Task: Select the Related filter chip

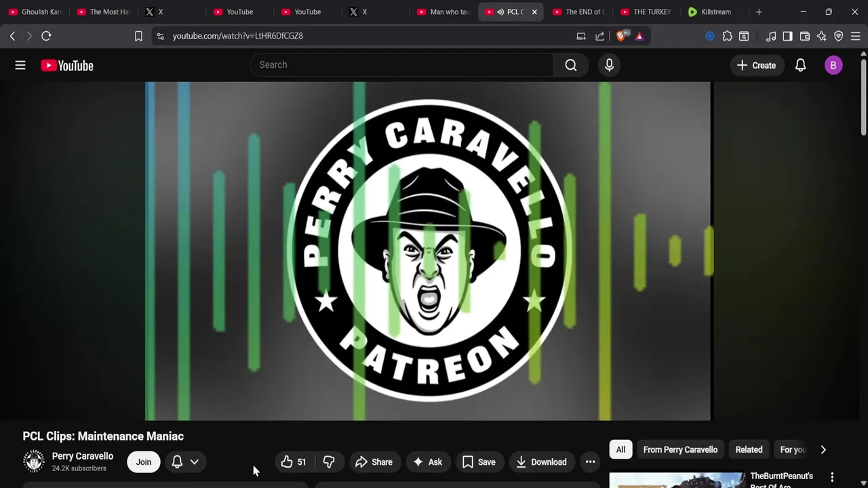Action: click(749, 449)
